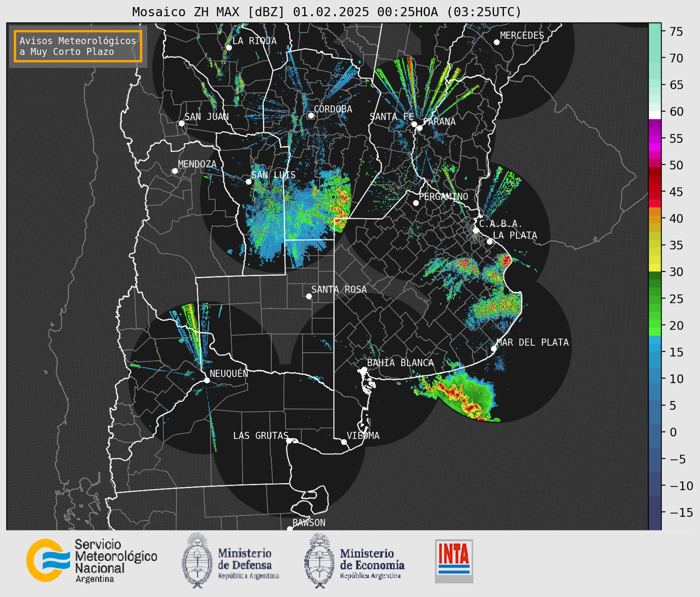Image resolution: width=700 pixels, height=597 pixels.
Task: Click the Ministerio de Economía text
Action: (372, 563)
